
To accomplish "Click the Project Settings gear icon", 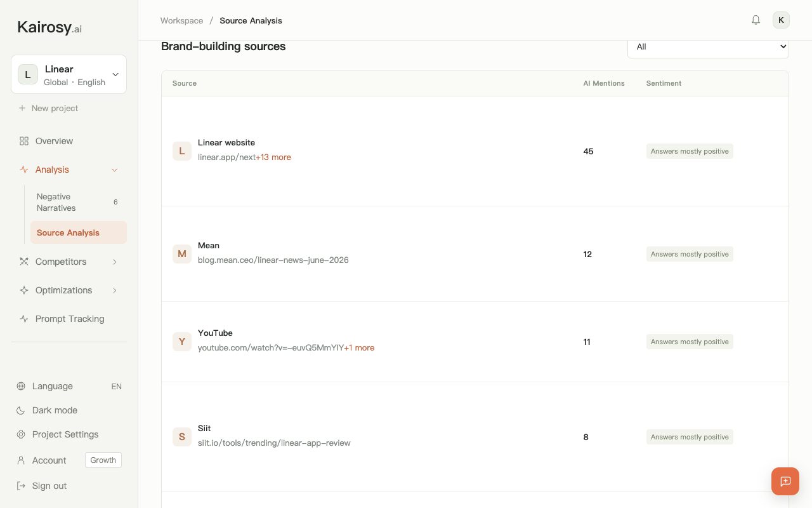I will [21, 434].
